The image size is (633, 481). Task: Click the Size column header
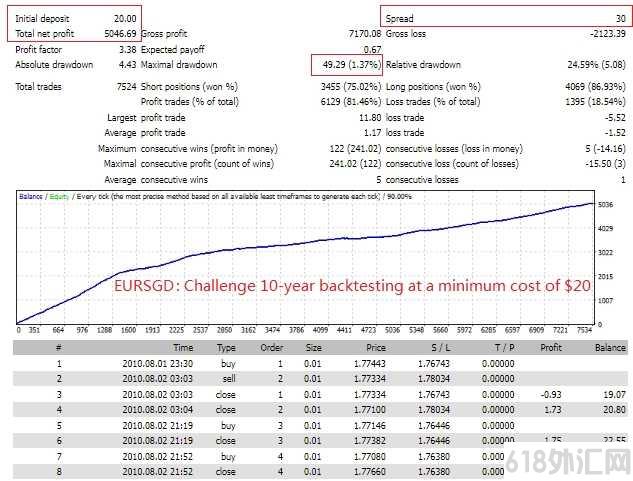click(313, 348)
